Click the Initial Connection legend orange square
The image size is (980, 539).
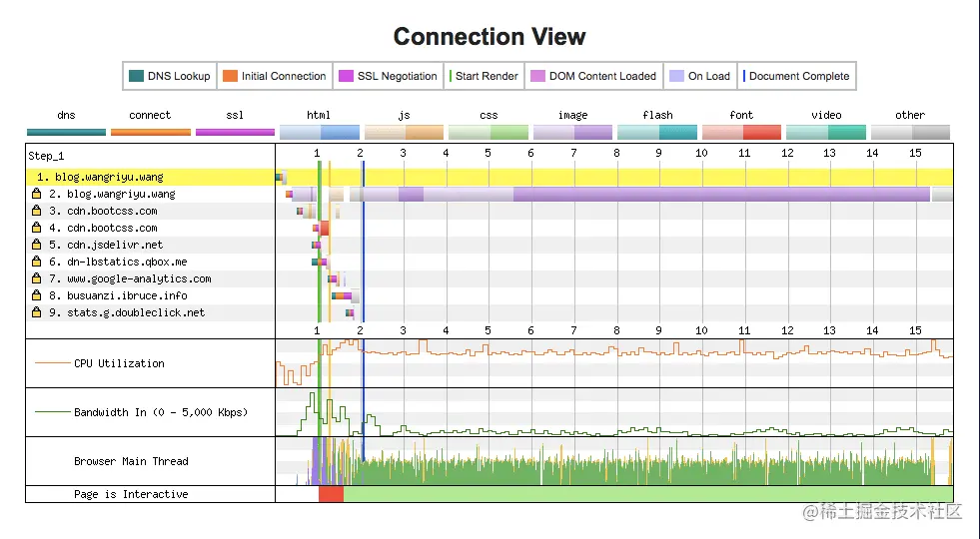coord(230,76)
